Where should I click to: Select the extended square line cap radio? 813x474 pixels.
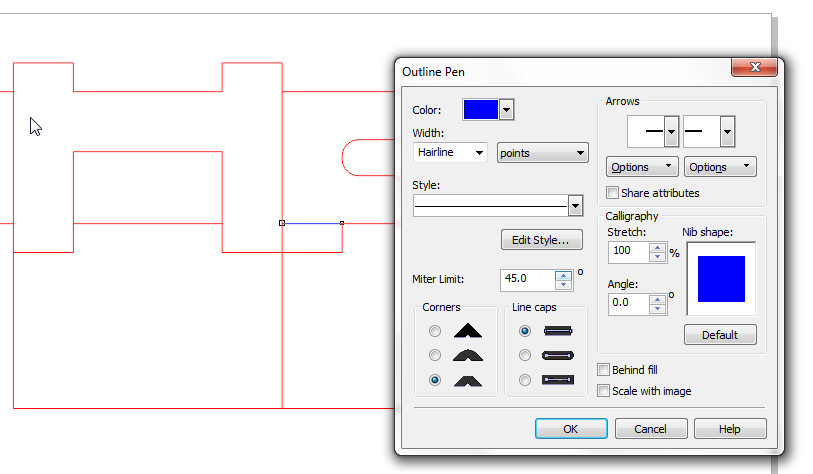coord(525,380)
